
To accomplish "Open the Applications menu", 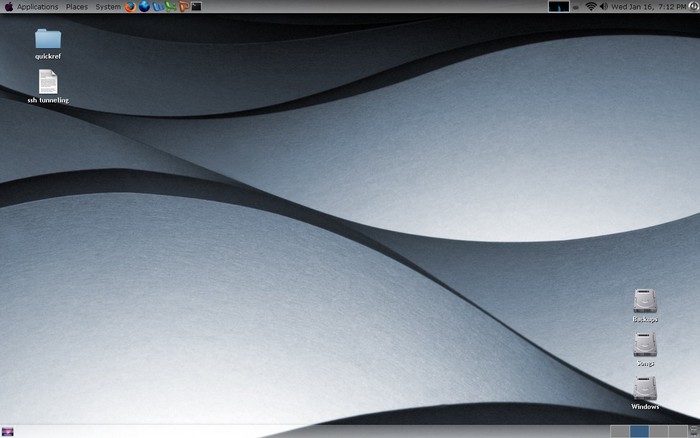I will click(37, 7).
